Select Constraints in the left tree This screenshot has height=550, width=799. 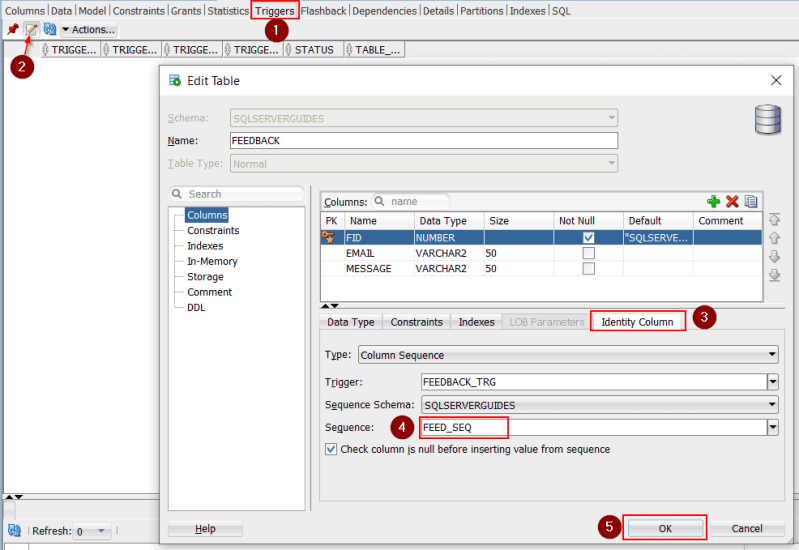(x=213, y=230)
